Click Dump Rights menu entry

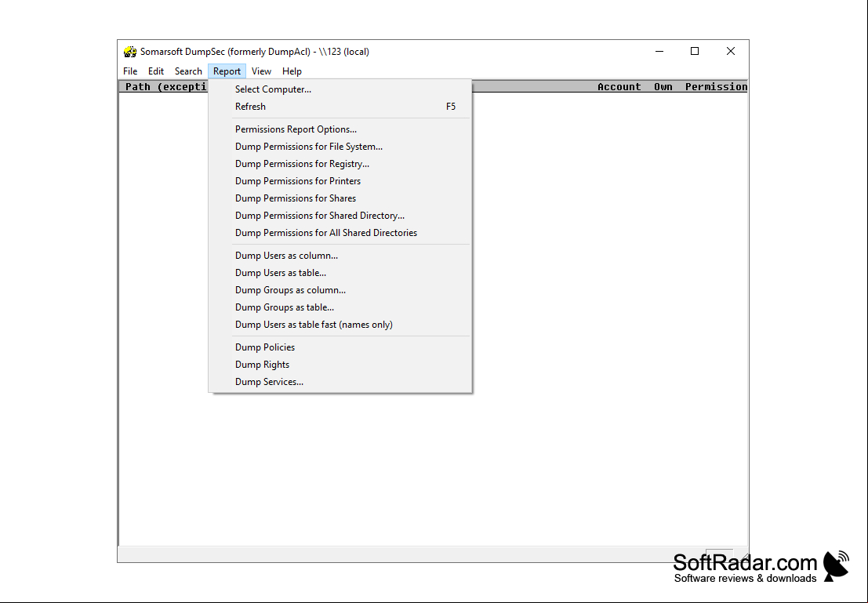point(340,365)
